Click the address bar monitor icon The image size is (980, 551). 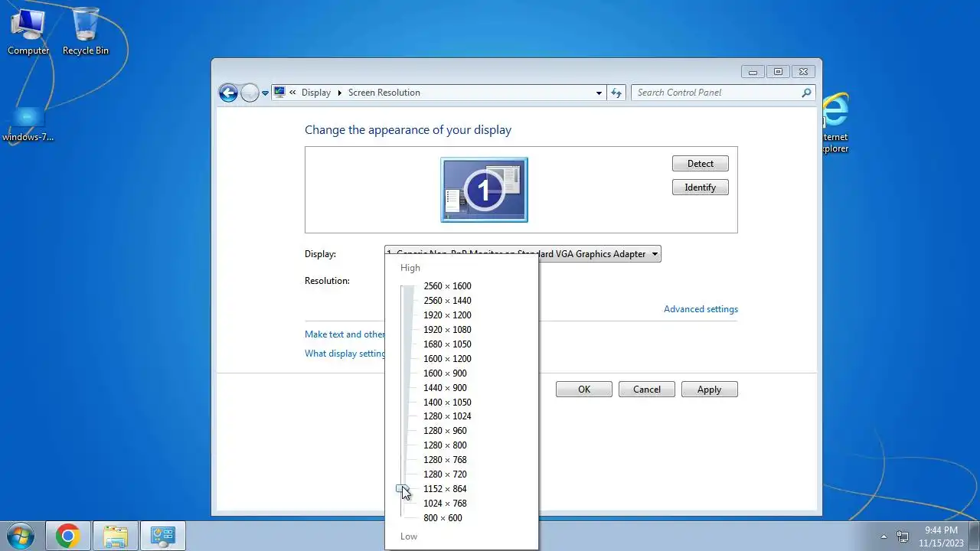[279, 93]
